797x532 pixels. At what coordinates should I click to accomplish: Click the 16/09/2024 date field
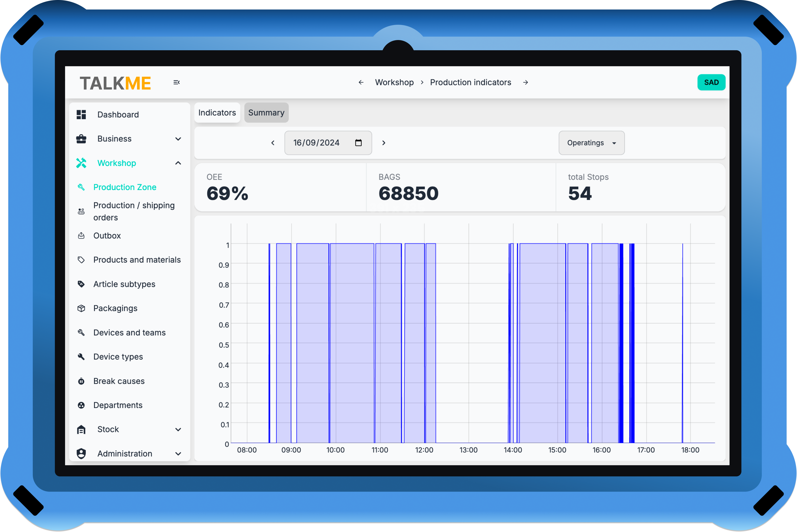[316, 143]
